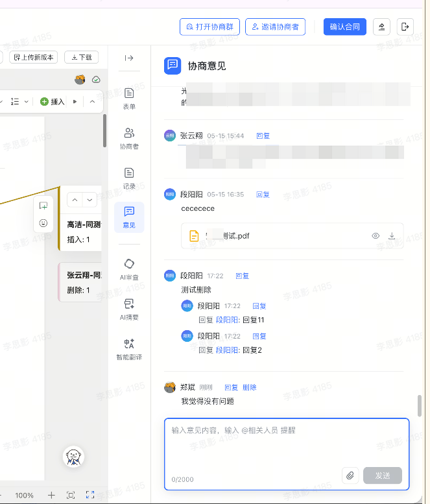The height and width of the screenshot is (504, 430).
Task: Click the green 插入 insert button
Action: [x=53, y=102]
